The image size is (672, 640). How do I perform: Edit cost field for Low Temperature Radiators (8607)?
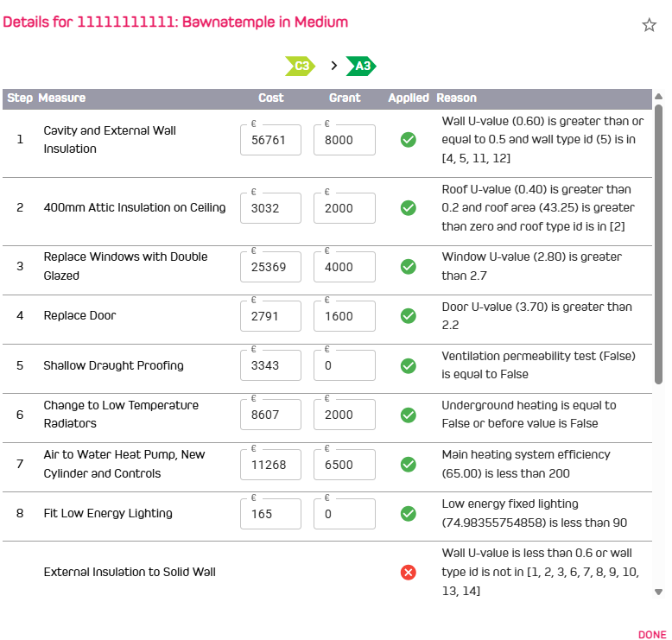tap(270, 415)
